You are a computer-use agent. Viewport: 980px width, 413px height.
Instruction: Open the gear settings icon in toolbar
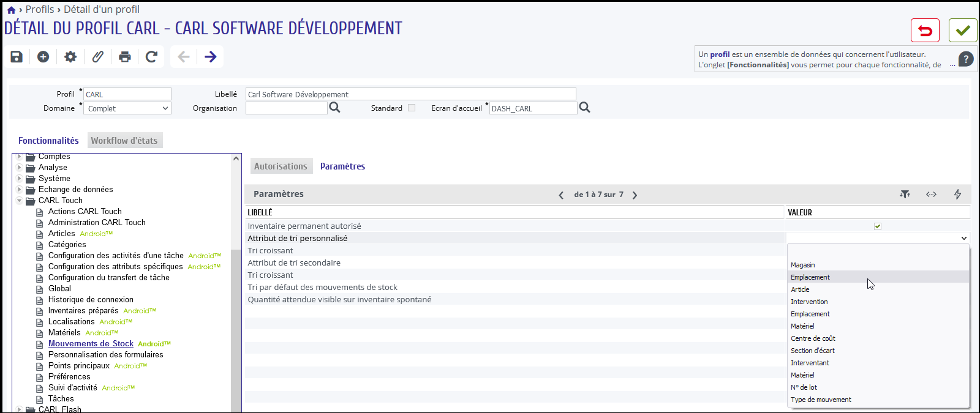pos(70,57)
